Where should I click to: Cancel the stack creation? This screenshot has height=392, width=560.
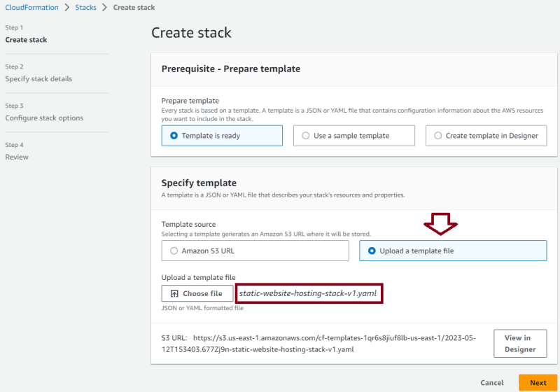[x=492, y=383]
